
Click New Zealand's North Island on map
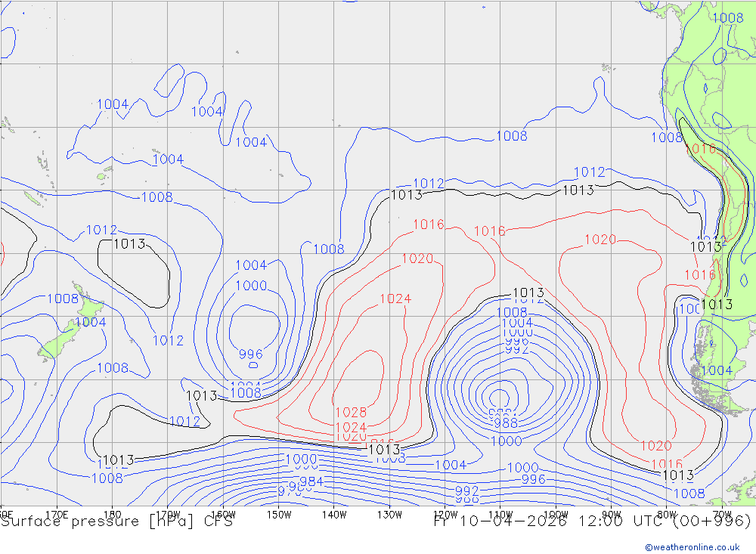[x=89, y=309]
